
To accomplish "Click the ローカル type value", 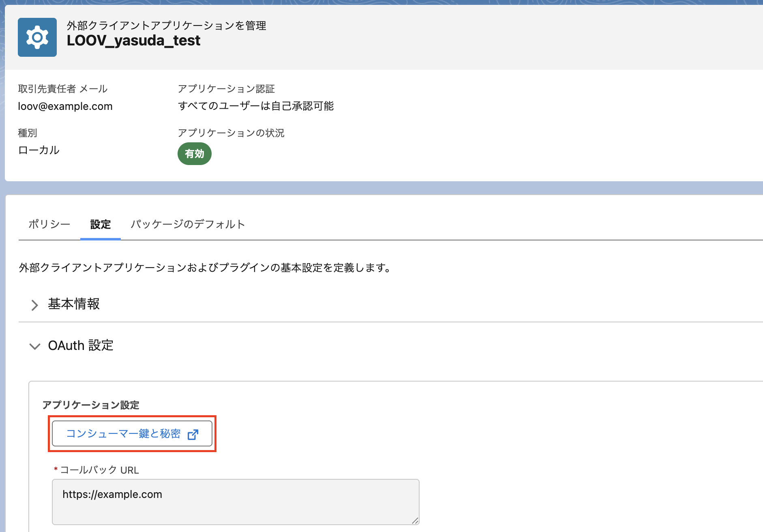I will click(39, 150).
